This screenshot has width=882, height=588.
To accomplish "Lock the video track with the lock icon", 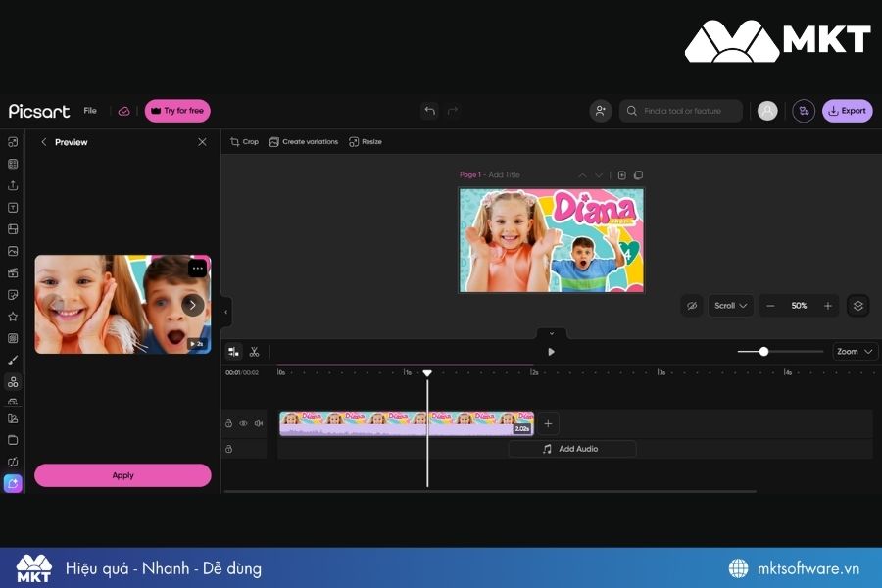I will [230, 423].
